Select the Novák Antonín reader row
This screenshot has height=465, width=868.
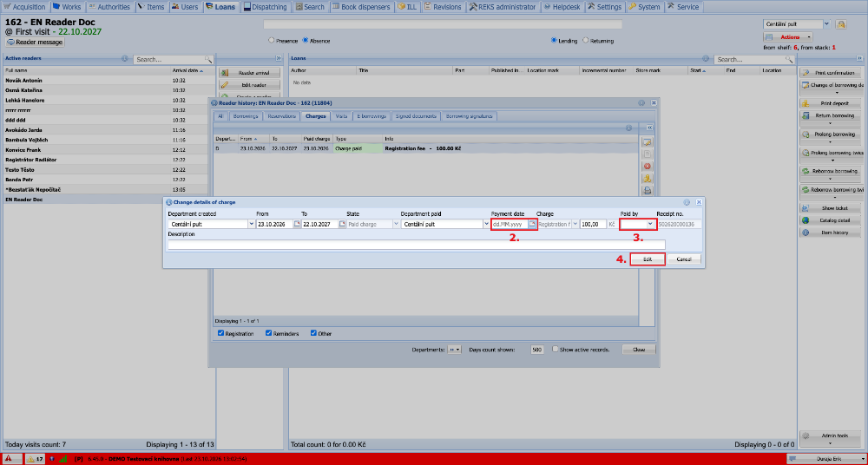pos(108,81)
